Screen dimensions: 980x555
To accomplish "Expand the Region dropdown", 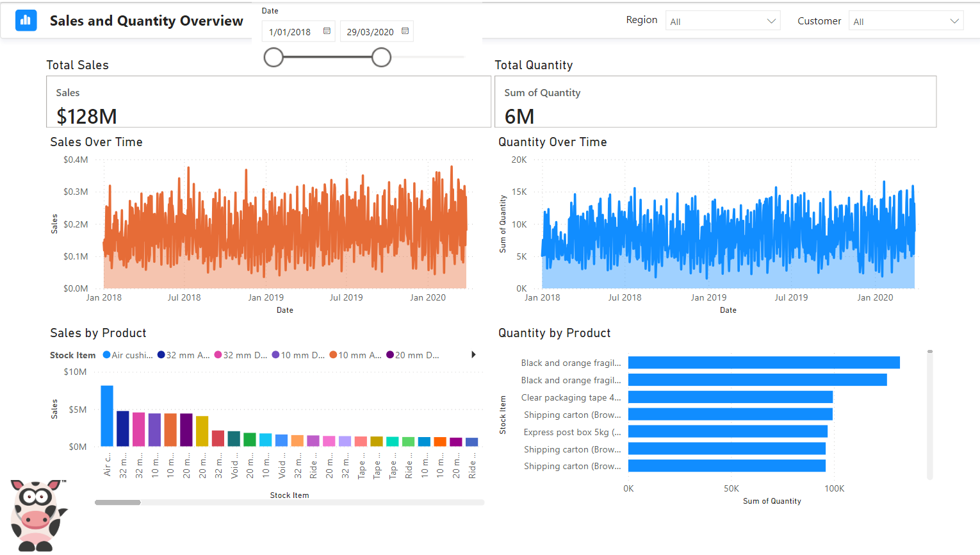I will 723,21.
